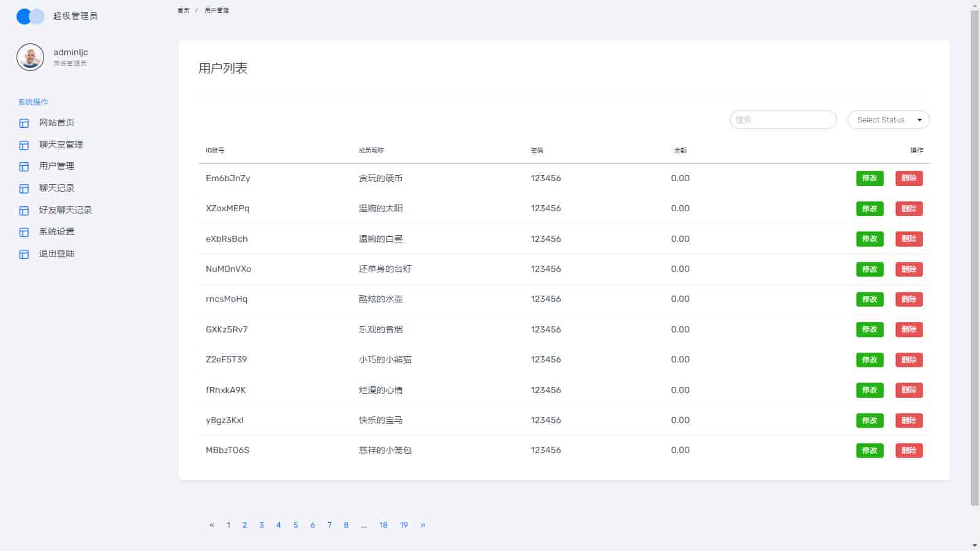Click the icon next to 聊天室管理
The image size is (980, 551).
click(24, 145)
